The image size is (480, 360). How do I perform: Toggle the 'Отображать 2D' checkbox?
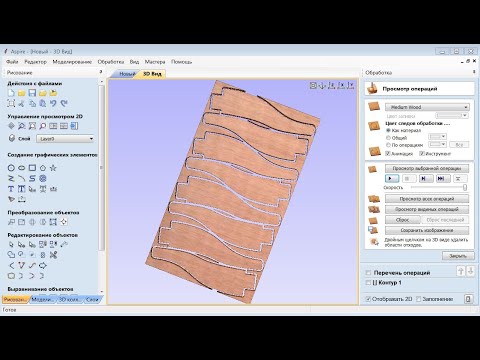[368, 299]
